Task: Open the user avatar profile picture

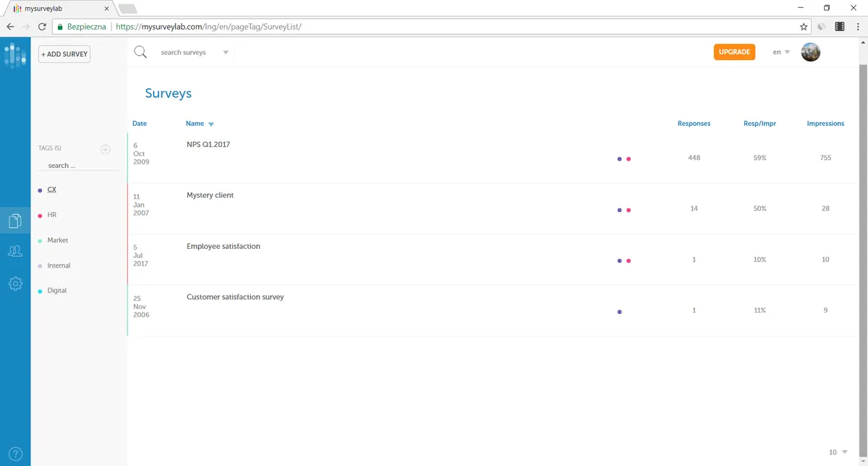Action: [x=811, y=52]
